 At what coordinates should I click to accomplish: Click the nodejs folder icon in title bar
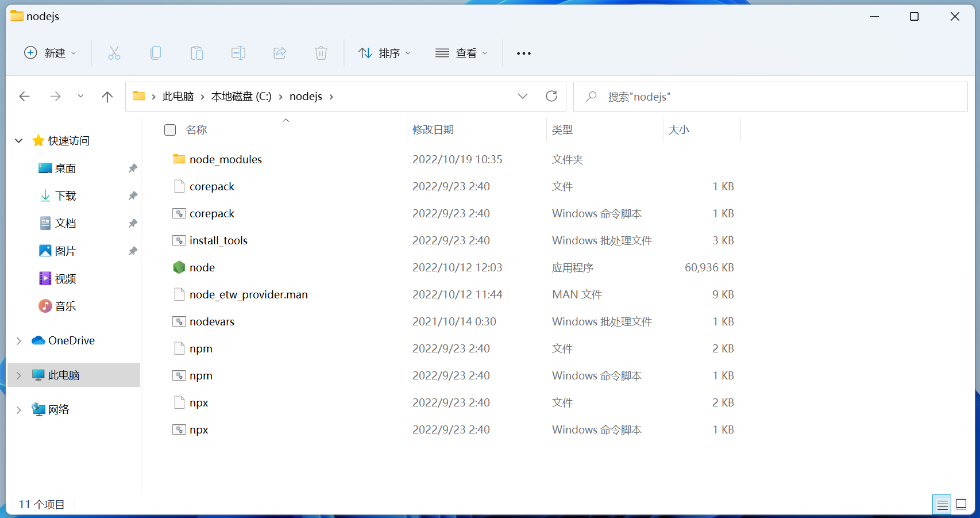click(17, 16)
